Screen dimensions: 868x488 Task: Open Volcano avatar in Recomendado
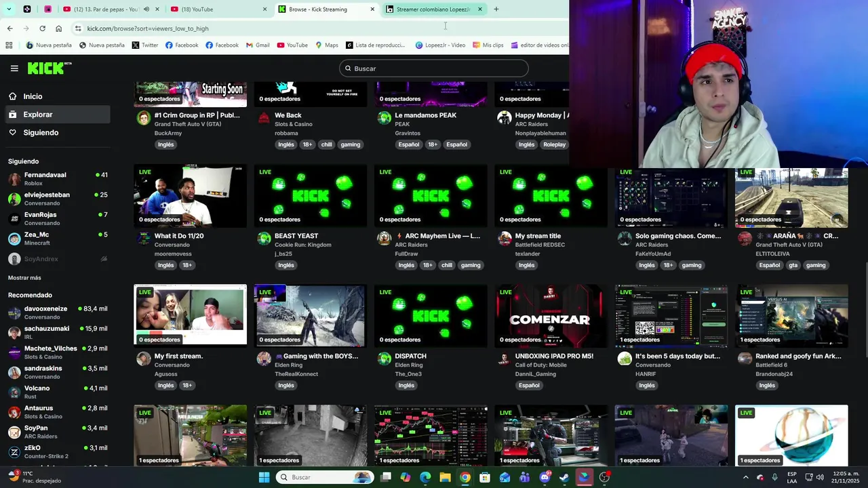pyautogui.click(x=14, y=392)
